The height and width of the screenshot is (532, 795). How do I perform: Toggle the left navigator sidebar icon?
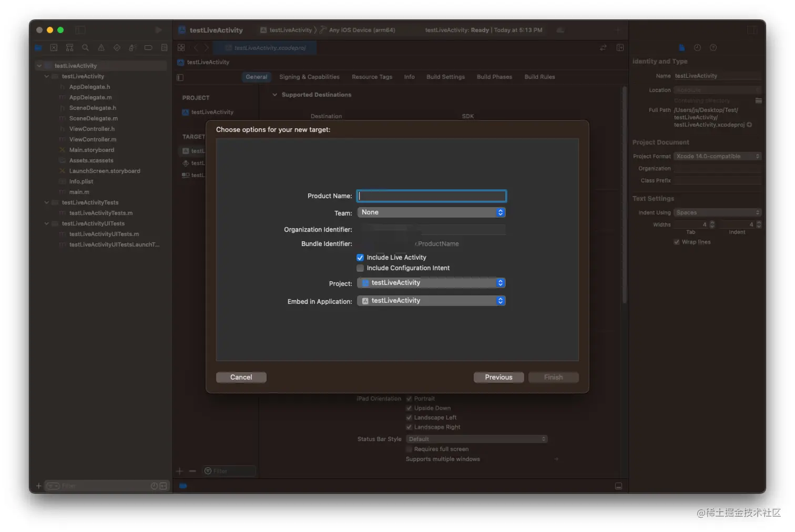(80, 30)
